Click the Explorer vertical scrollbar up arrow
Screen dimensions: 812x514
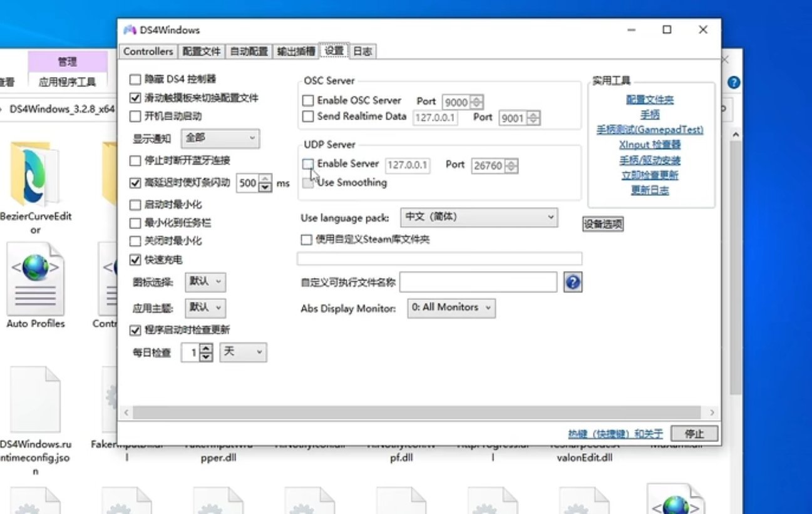(x=736, y=135)
